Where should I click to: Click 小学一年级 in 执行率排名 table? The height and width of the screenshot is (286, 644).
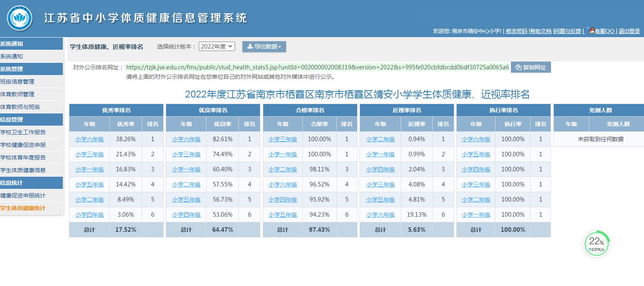[x=476, y=215]
